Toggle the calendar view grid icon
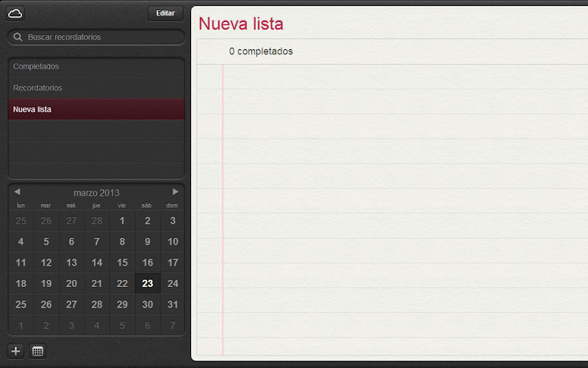 (x=37, y=351)
